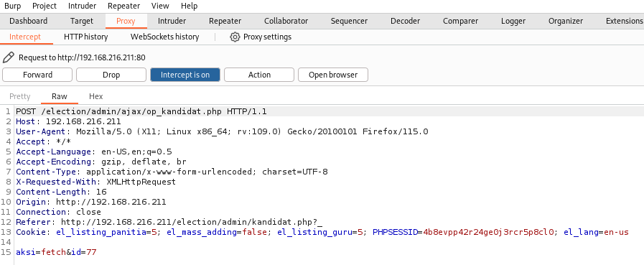The width and height of the screenshot is (644, 265).
Task: Click the Origin header line
Action: click(x=90, y=202)
